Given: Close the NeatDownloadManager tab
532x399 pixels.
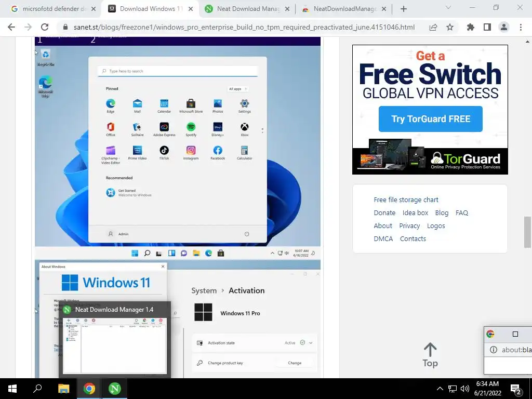Looking at the screenshot, I should (384, 9).
